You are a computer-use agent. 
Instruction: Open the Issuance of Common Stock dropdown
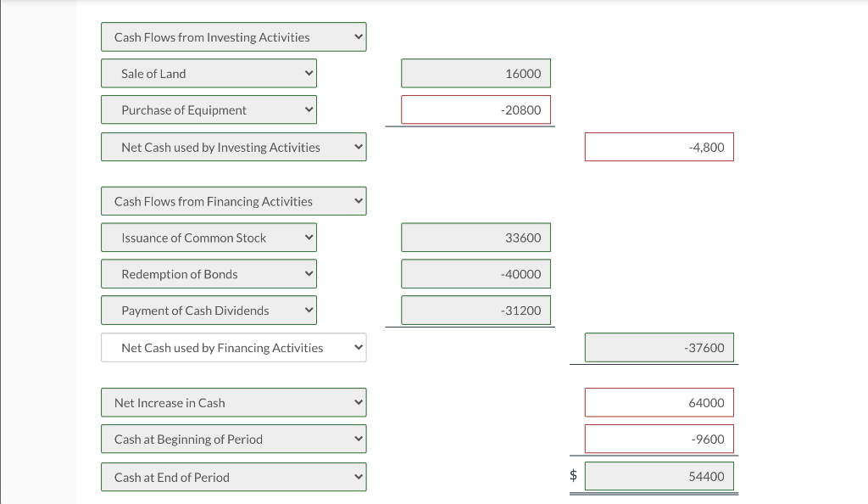click(208, 237)
